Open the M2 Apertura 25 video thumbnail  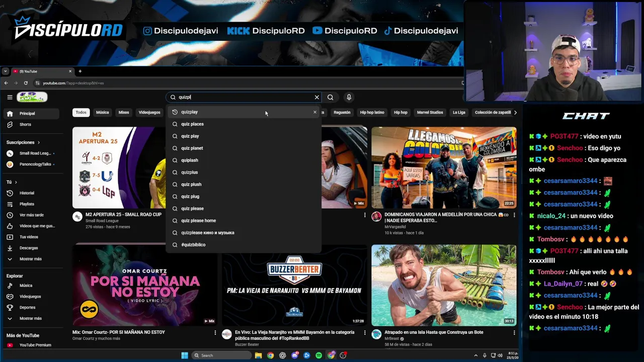coord(119,167)
